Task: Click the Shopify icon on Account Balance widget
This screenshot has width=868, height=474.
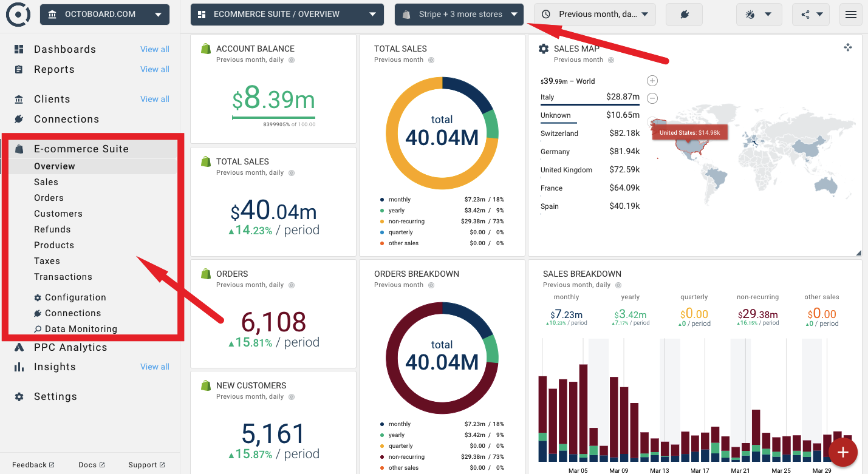Action: coord(205,49)
